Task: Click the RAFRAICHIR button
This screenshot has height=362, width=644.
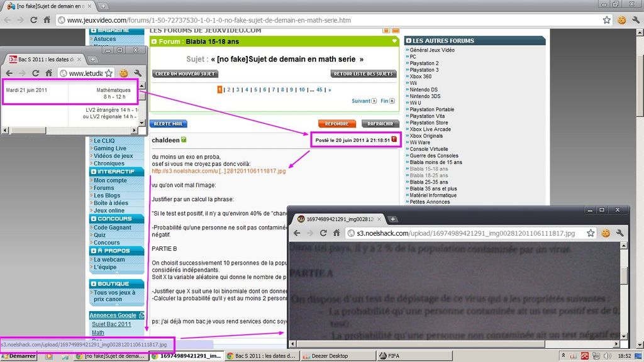Action: coord(380,124)
